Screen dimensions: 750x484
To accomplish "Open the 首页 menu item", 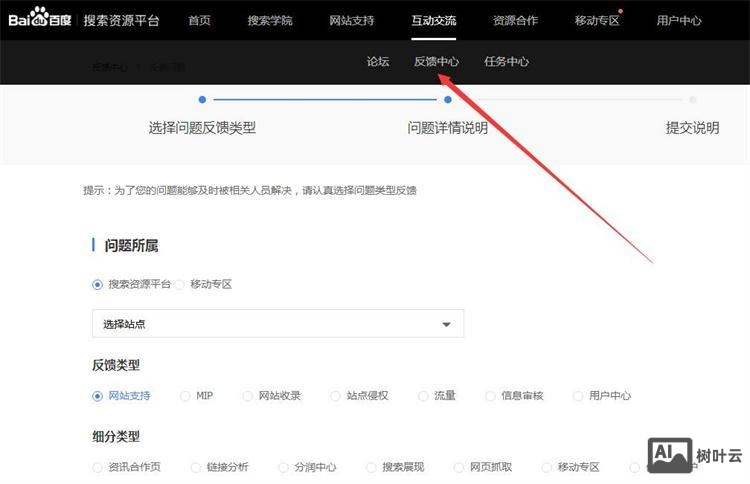I will [199, 21].
